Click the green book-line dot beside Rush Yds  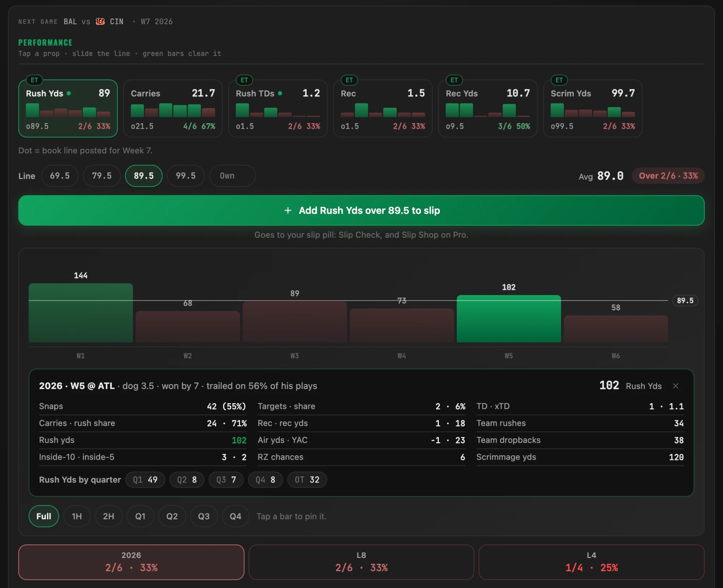69,93
